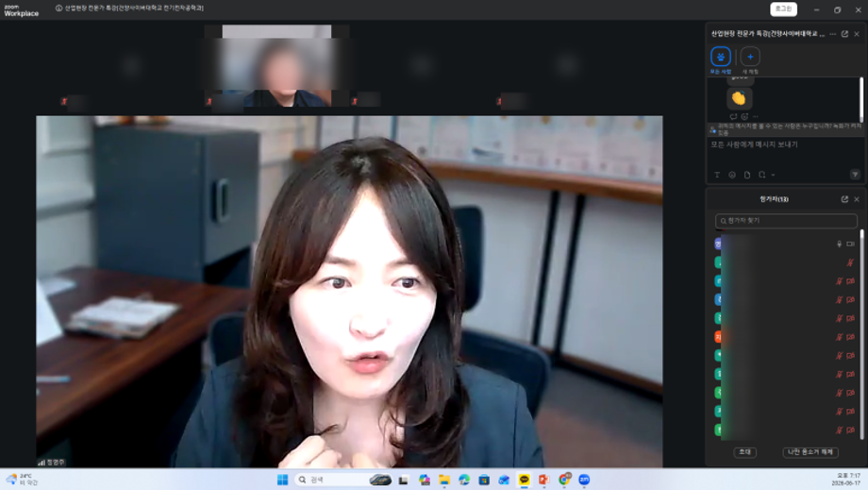Open the weather widget in the taskbar
868x490 pixels.
22,480
